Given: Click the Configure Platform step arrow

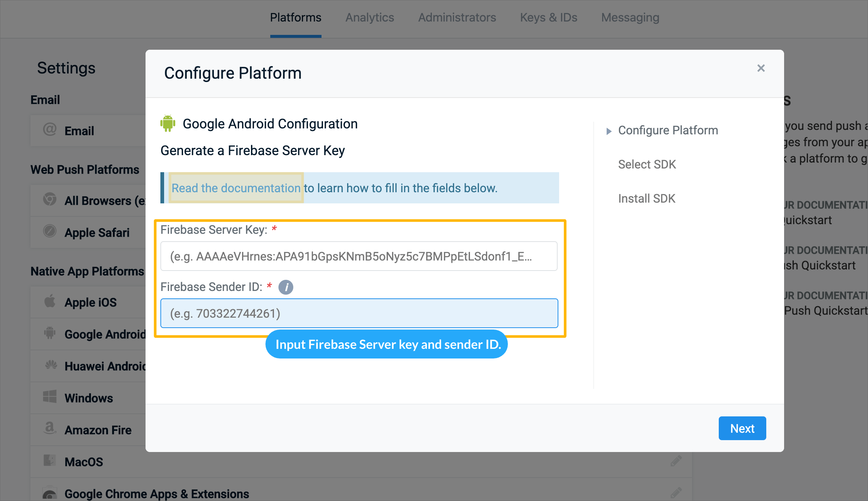Looking at the screenshot, I should pyautogui.click(x=609, y=131).
